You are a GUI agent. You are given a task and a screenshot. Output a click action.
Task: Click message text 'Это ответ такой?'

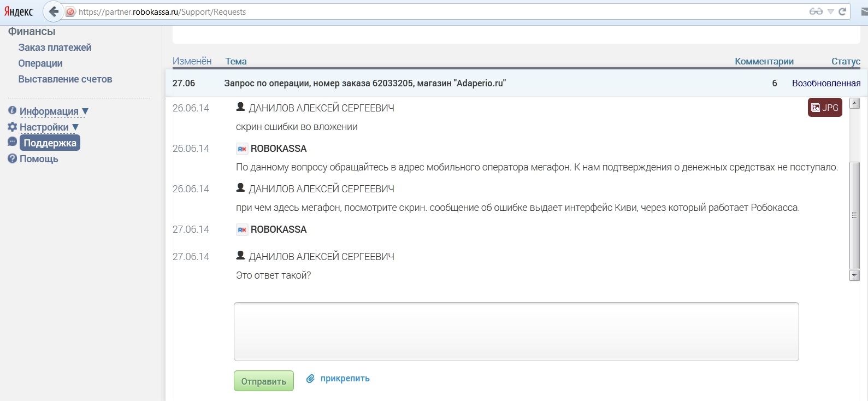pos(273,275)
